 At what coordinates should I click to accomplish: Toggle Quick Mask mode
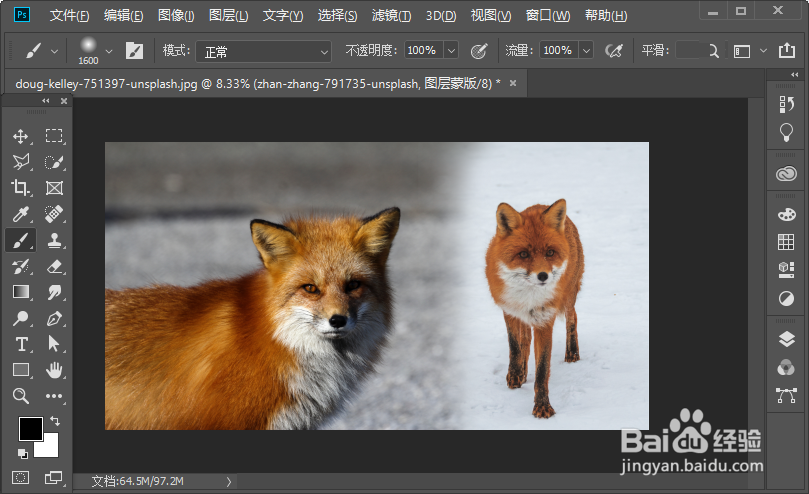[21, 478]
